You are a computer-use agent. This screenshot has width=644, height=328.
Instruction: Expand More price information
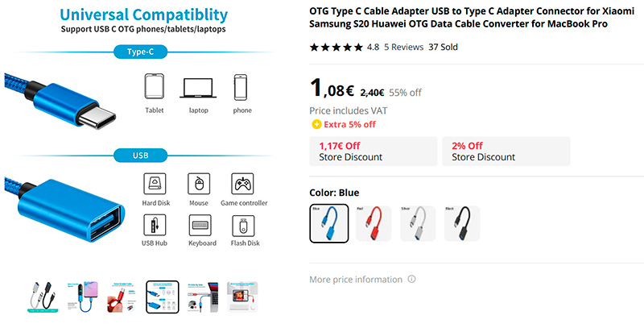click(356, 280)
